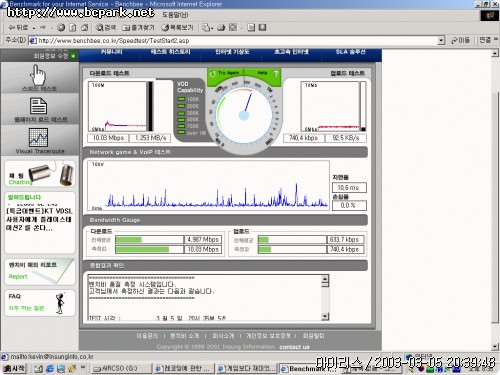
Task: Open the 회사소개 footer link
Action: [x=223, y=336]
